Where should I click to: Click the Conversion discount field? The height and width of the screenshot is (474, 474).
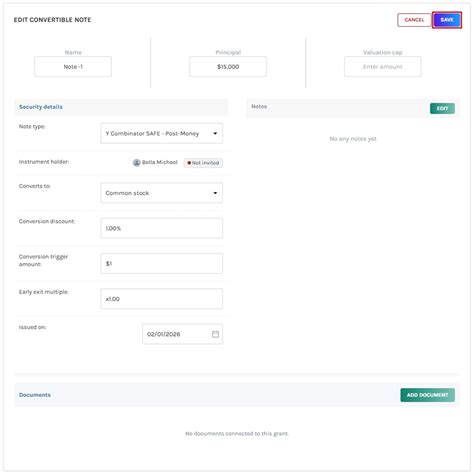[162, 228]
